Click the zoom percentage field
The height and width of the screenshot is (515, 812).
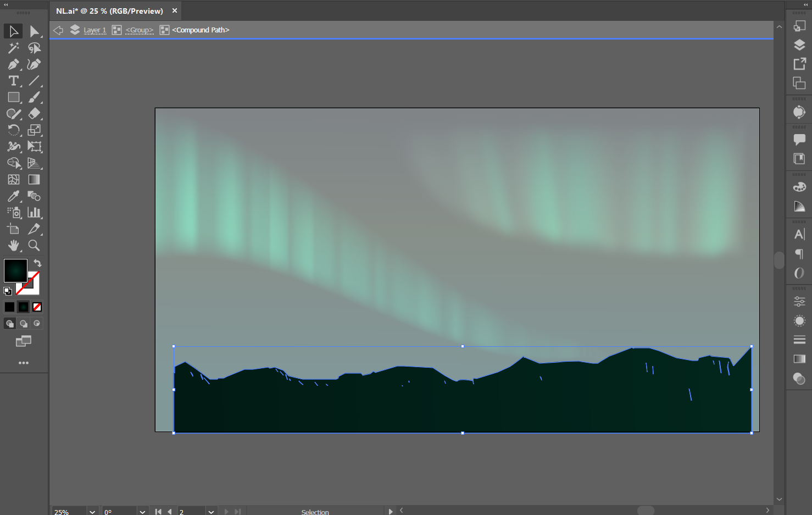[69, 511]
